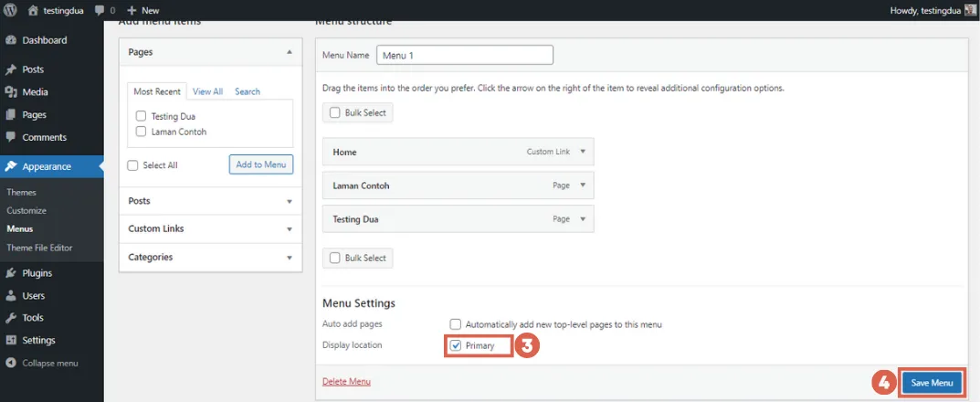
Task: Toggle the lower Bulk Select checkbox below Testing Dua
Action: click(x=335, y=258)
